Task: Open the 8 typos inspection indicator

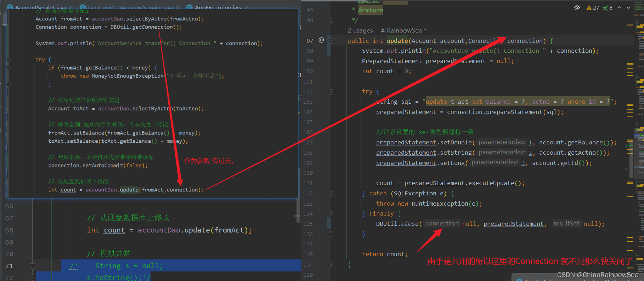Action: point(608,7)
